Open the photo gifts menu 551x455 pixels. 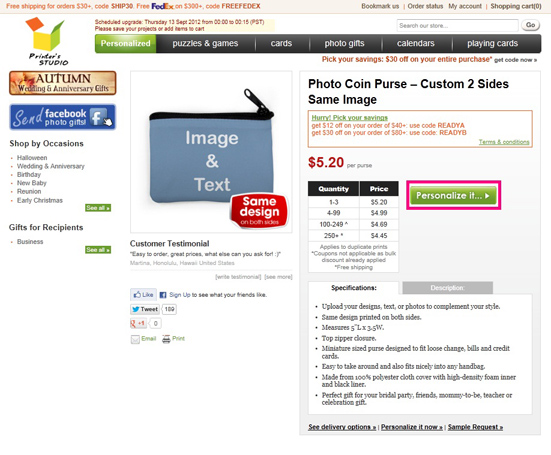344,44
